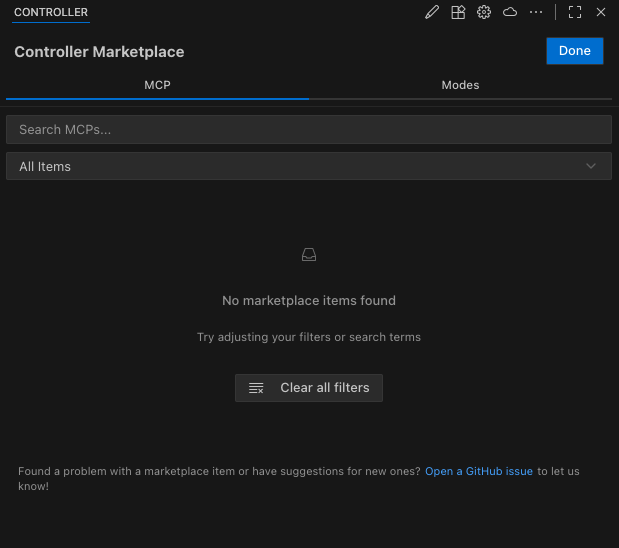The width and height of the screenshot is (619, 548).
Task: Open settings via the gear icon
Action: click(484, 12)
